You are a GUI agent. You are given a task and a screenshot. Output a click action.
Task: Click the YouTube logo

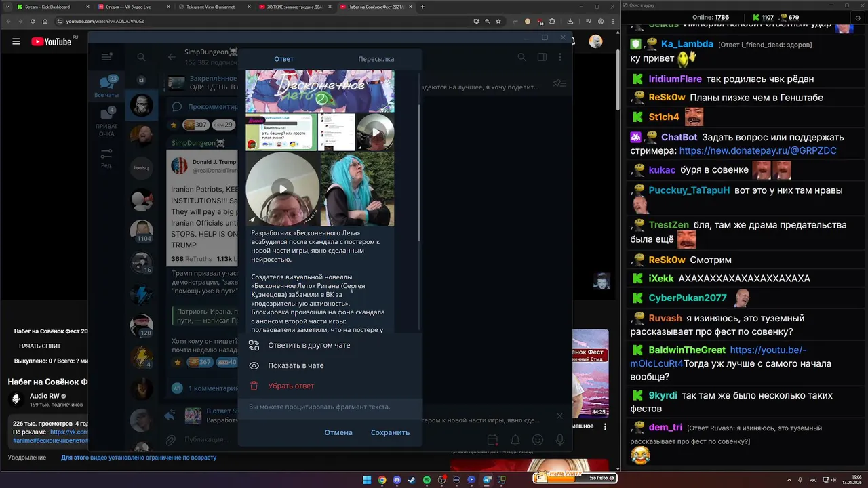[x=52, y=41]
